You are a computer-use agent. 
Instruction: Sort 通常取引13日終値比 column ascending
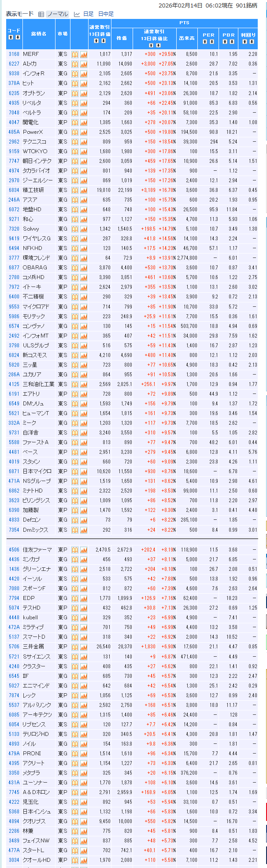pos(151,45)
